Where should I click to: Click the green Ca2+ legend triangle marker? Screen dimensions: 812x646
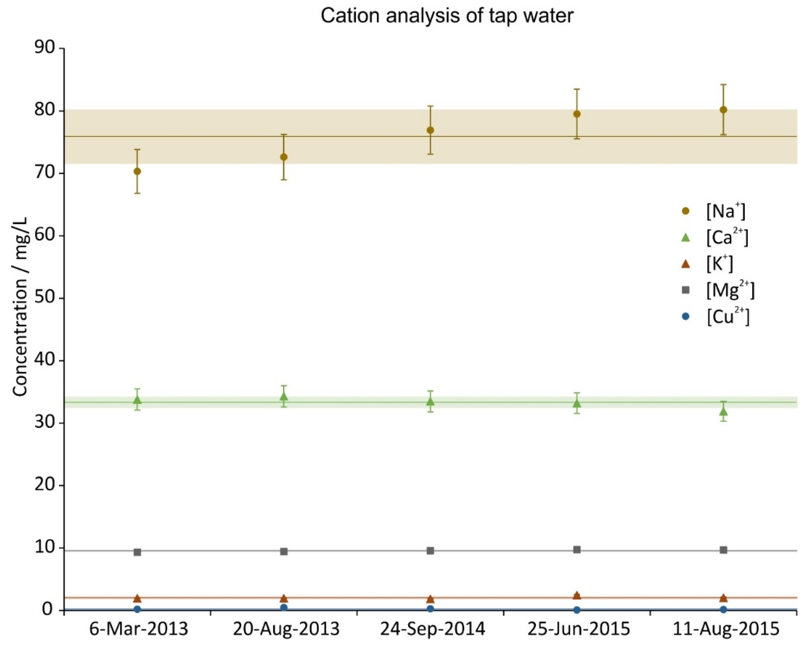click(x=686, y=238)
